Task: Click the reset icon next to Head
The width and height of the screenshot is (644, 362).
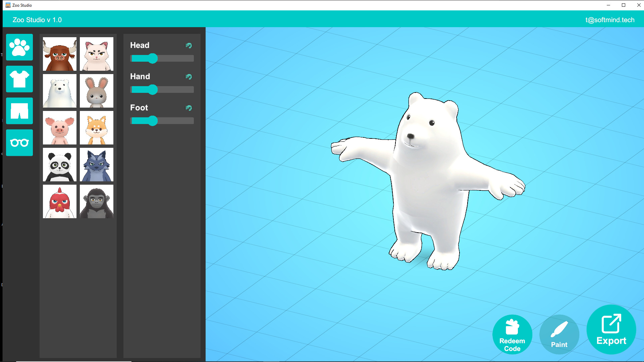Action: pos(189,46)
